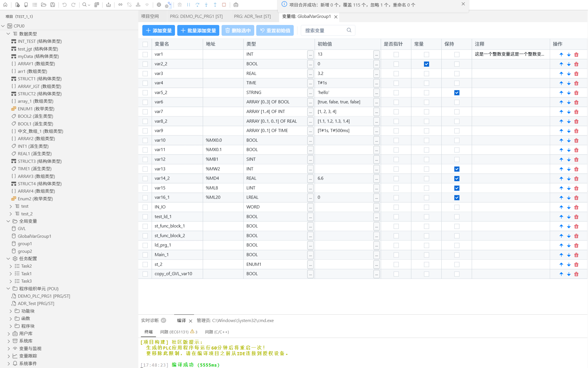Select the row checkbox for Main_1

(145, 255)
